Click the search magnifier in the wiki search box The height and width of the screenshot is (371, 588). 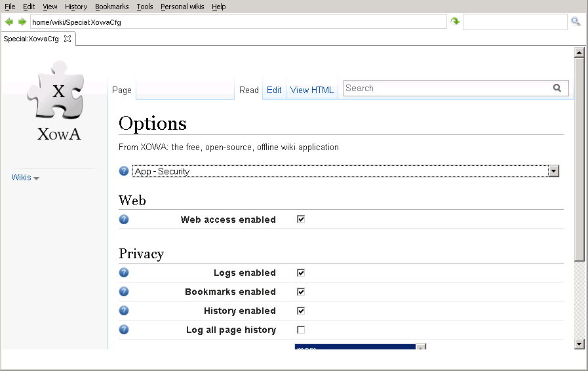[x=557, y=88]
